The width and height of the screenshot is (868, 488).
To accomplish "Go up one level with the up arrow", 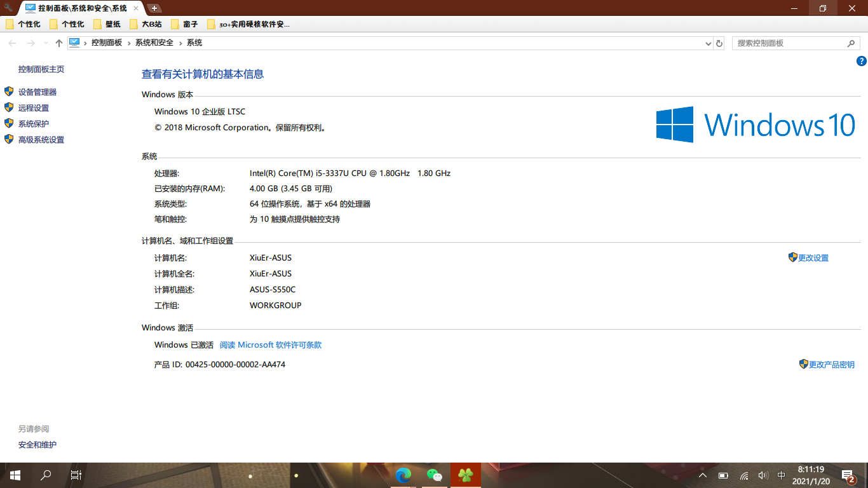I will pos(59,43).
